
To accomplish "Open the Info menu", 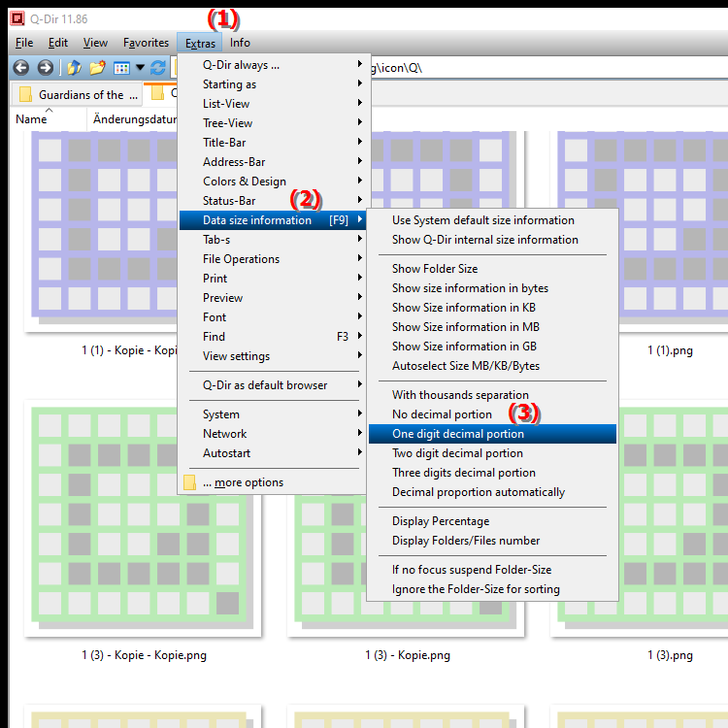I will pos(240,43).
